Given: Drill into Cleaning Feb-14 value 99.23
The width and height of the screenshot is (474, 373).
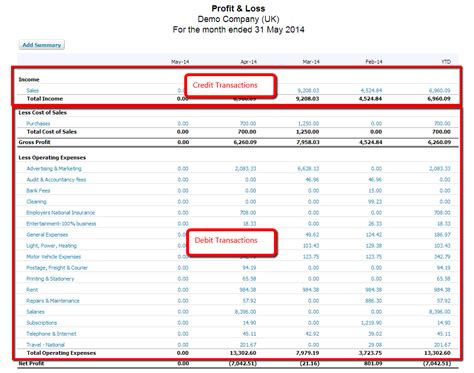Looking at the screenshot, I should (x=375, y=202).
